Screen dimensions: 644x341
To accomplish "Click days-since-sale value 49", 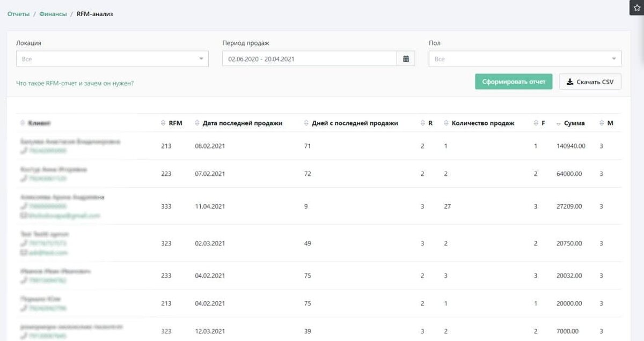I will click(308, 243).
